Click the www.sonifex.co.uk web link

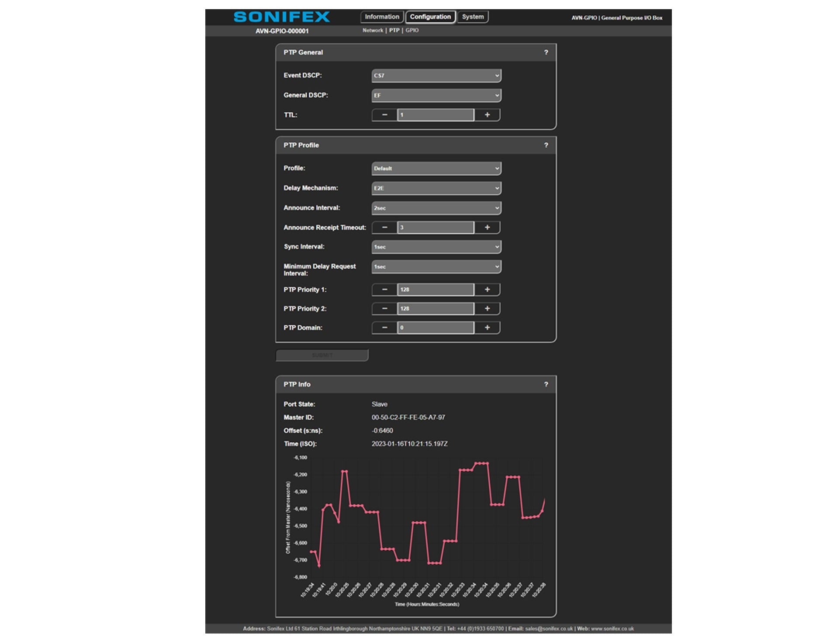click(x=612, y=629)
